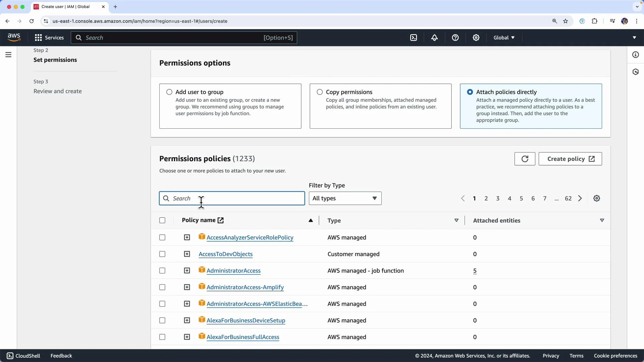Open Filter by Type dropdown
The width and height of the screenshot is (644, 362).
(345, 198)
